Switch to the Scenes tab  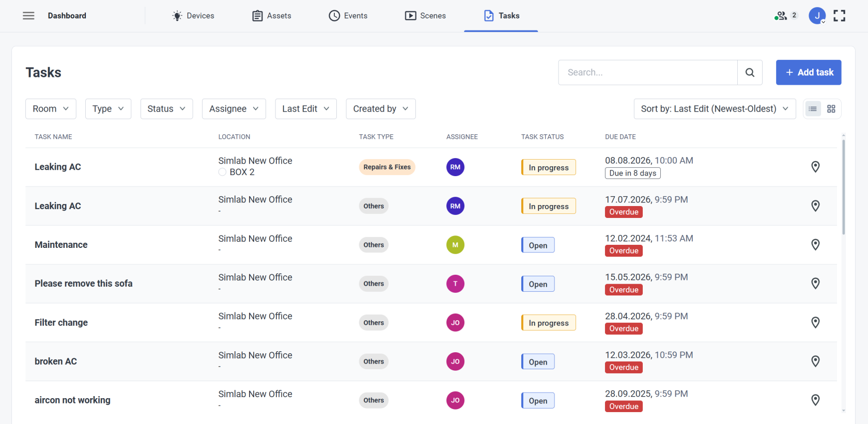425,15
